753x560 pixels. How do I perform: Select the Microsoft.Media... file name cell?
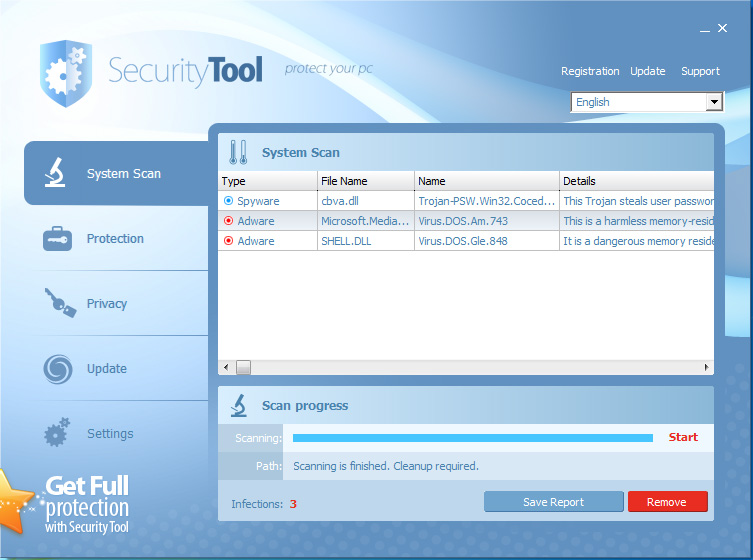pos(366,221)
